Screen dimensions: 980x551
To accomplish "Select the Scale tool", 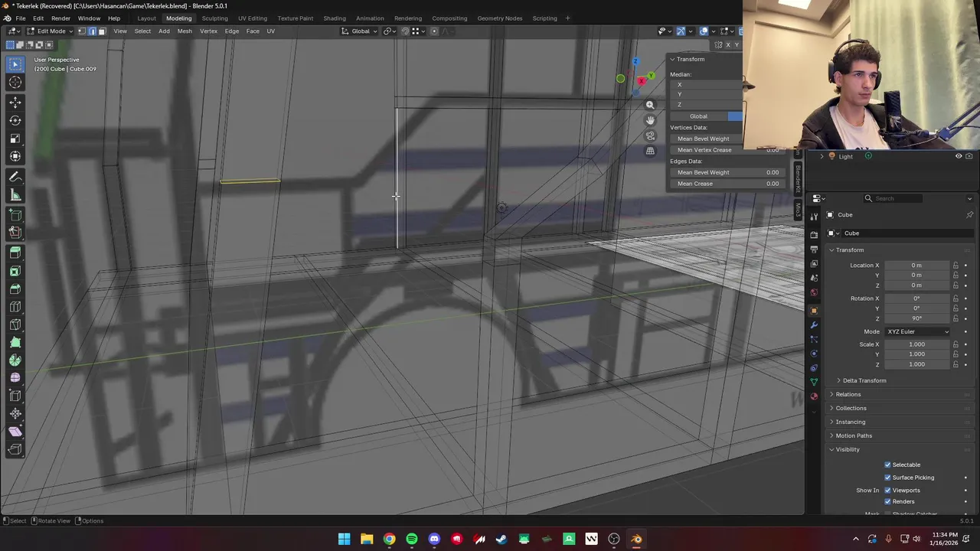I will tap(15, 139).
